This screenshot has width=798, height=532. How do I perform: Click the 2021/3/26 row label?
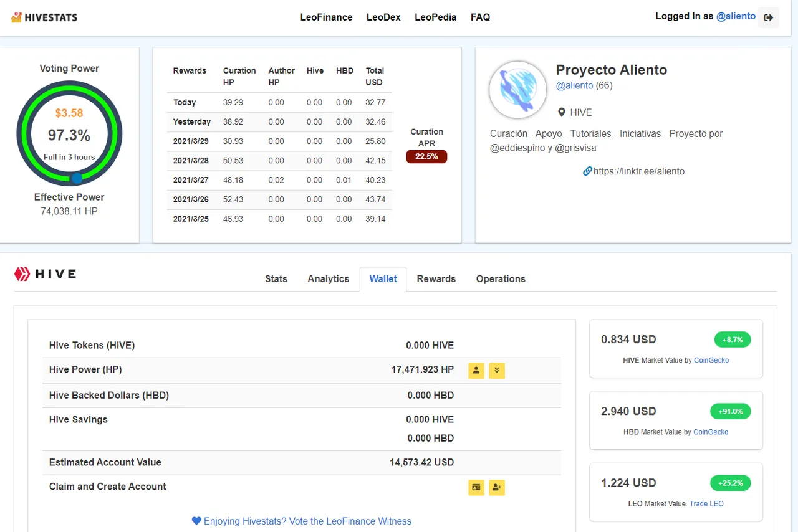pyautogui.click(x=191, y=199)
